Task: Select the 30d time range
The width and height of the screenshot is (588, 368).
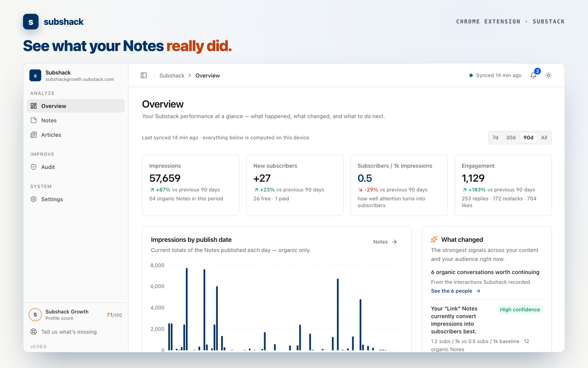Action: 511,138
